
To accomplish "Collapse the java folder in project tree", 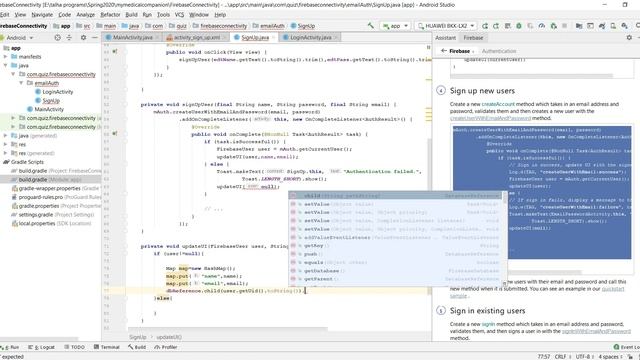I will pyautogui.click(x=6, y=65).
